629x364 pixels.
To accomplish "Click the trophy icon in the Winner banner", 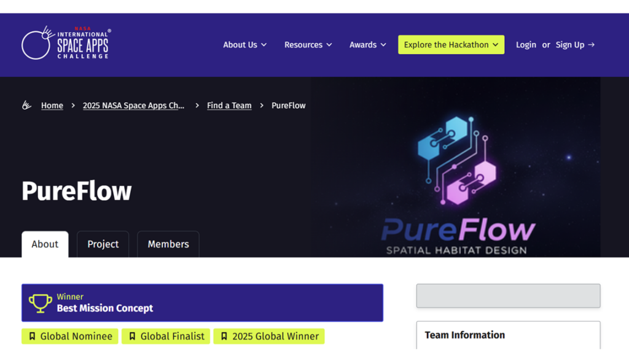I will click(41, 303).
